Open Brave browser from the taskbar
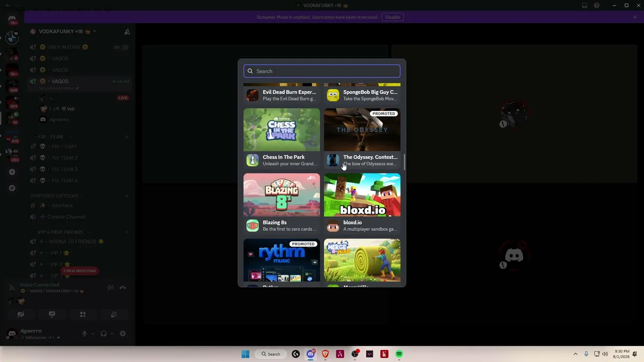 326,354
